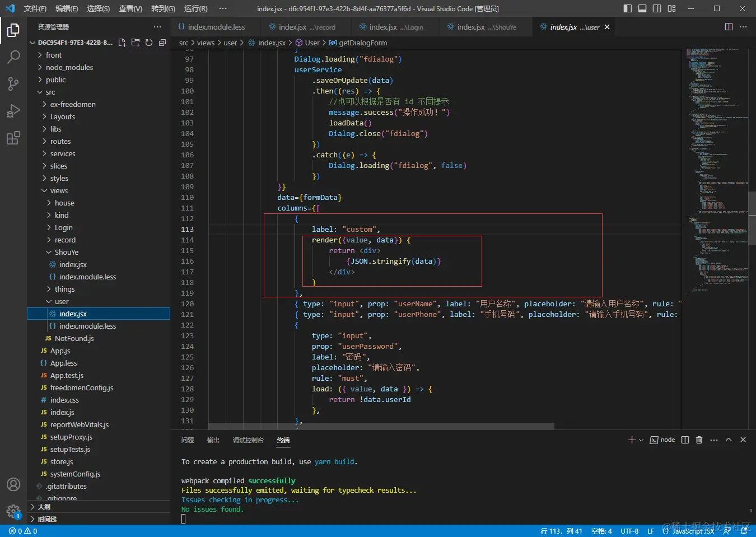Image resolution: width=756 pixels, height=537 pixels.
Task: Open the Search view in activity bar
Action: 13,57
